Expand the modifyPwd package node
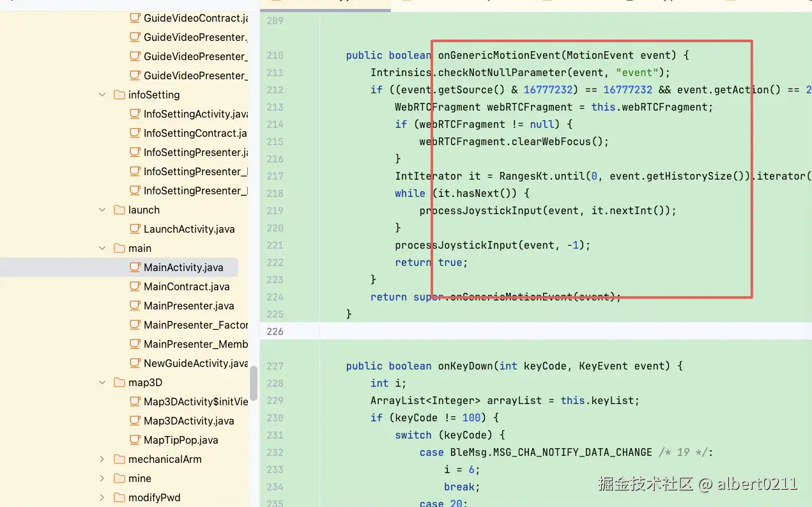 click(102, 497)
